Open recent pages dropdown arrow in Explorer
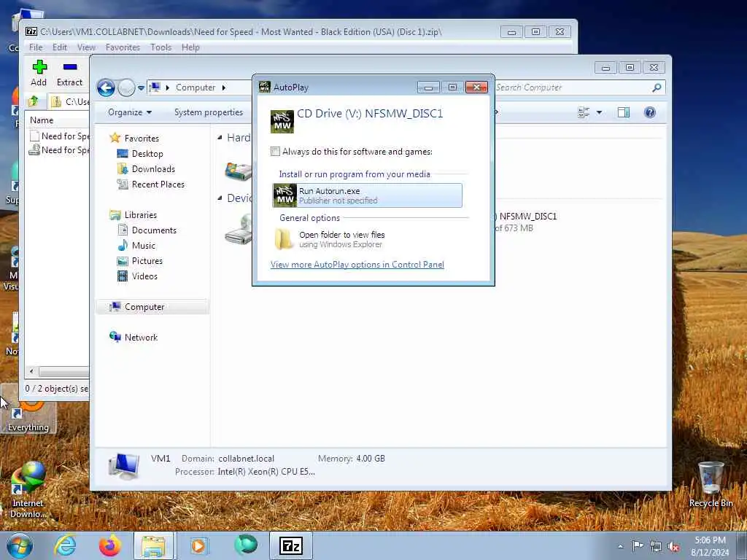The image size is (747, 560). coord(141,87)
